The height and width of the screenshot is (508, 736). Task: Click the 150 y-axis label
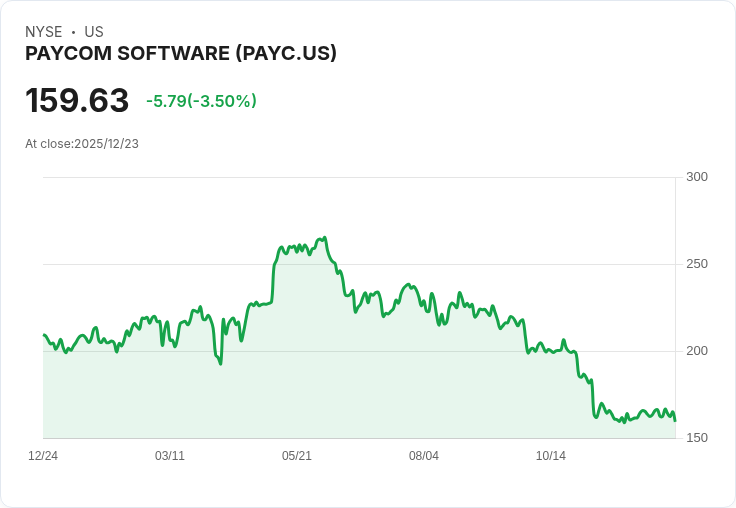tap(697, 438)
